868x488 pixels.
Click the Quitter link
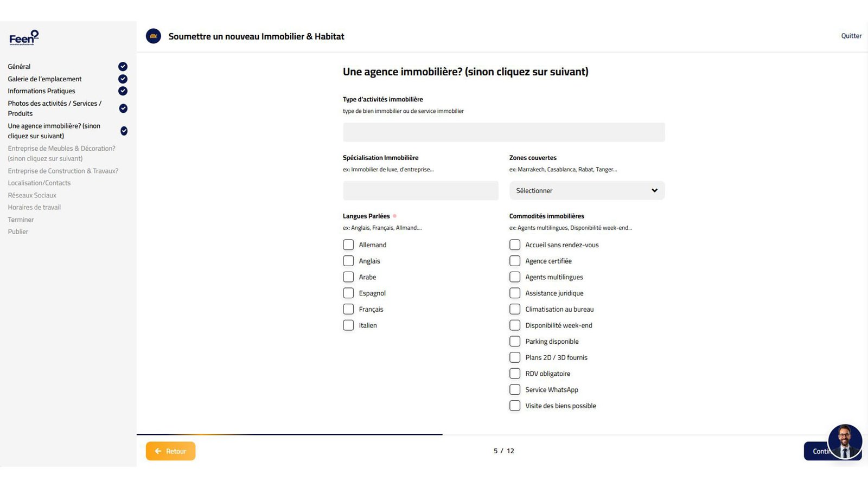click(851, 36)
